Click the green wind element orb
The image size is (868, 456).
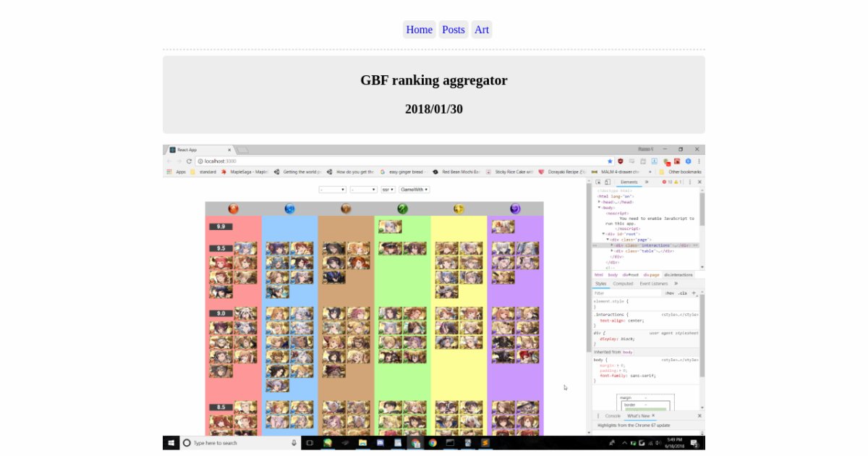(402, 209)
